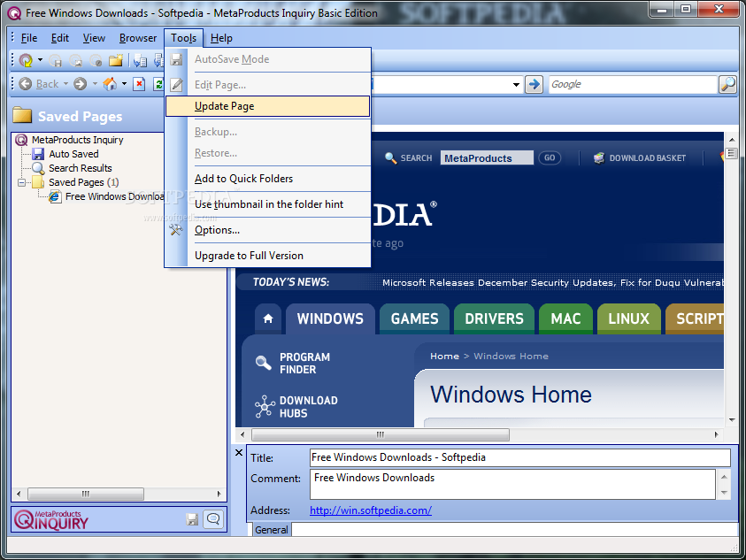Click the edit saved page toolbar icon
746x560 pixels.
(x=96, y=60)
